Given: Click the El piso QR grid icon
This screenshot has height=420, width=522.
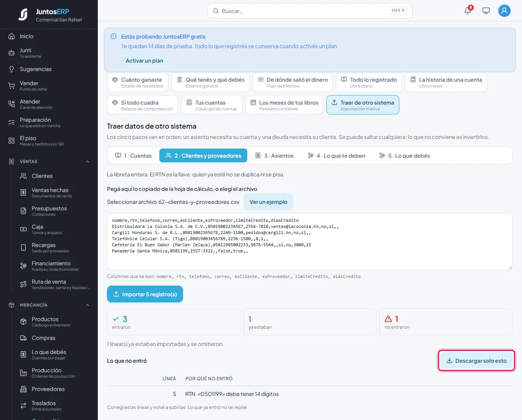Looking at the screenshot, I should pos(11,141).
